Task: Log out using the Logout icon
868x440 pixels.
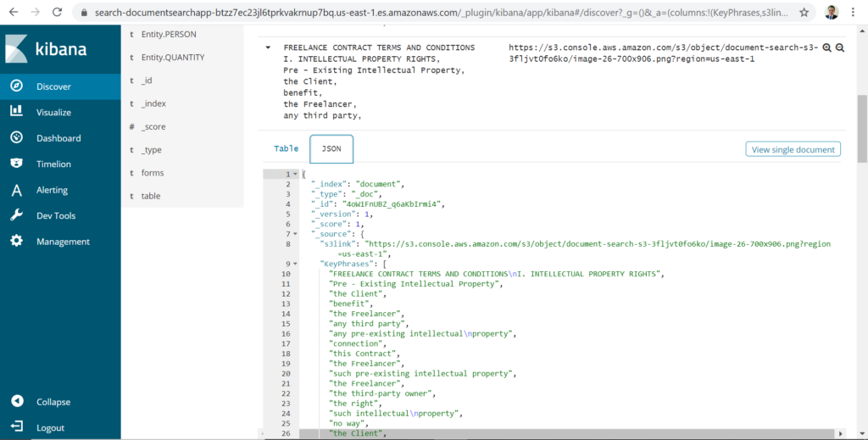Action: coord(51,428)
